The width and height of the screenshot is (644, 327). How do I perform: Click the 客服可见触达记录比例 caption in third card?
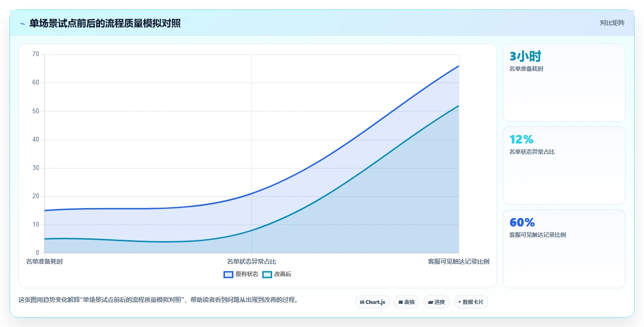click(x=538, y=235)
